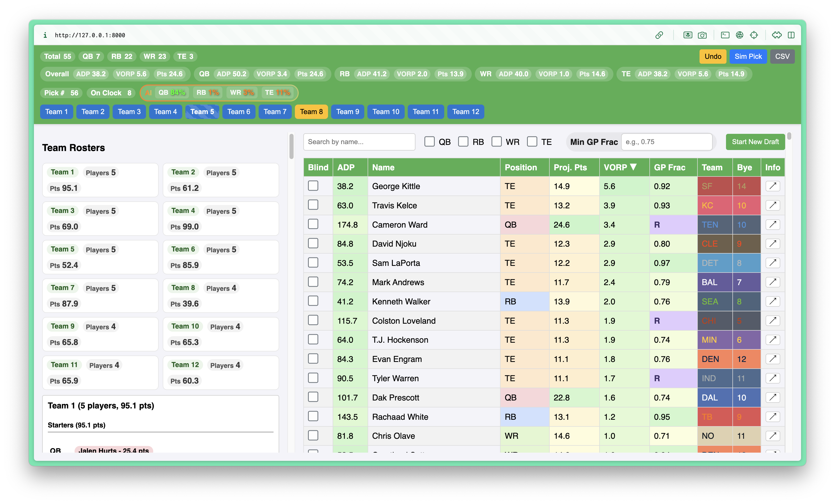Image resolution: width=835 pixels, height=504 pixels.
Task: Click the VORP column sort arrow
Action: (x=633, y=167)
